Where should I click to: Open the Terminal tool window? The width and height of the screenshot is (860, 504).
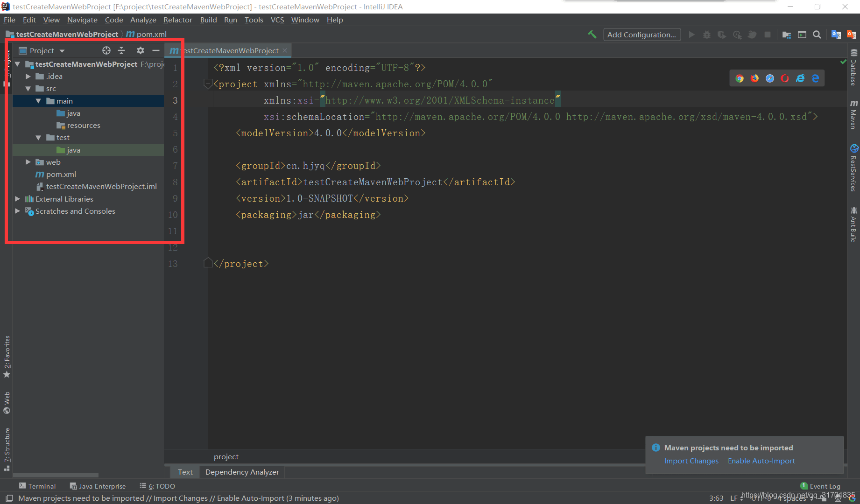[37, 486]
